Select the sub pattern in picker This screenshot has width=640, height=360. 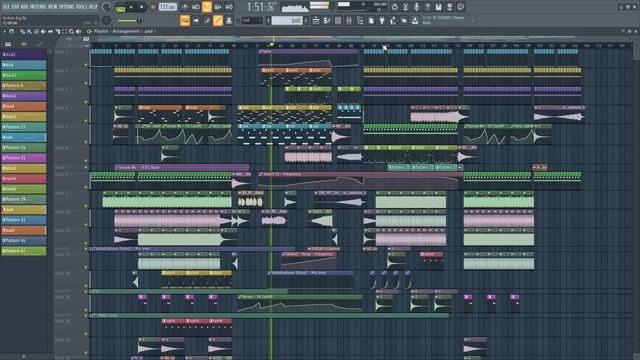tap(24, 137)
